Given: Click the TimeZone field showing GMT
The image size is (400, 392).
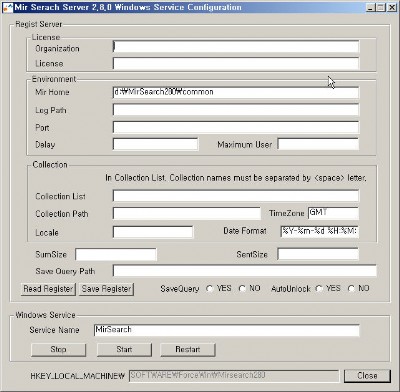Looking at the screenshot, I should (x=333, y=213).
